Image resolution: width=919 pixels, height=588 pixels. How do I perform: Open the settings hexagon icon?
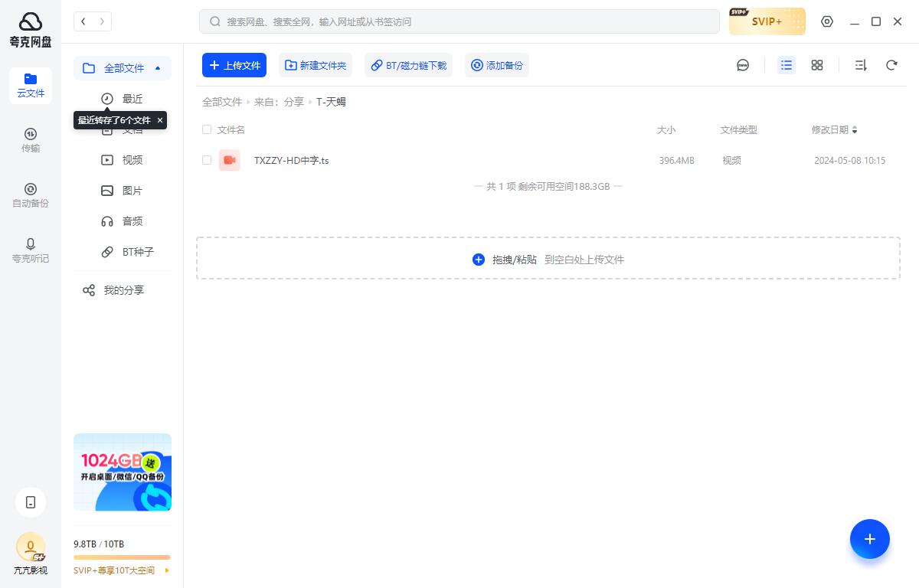pos(827,21)
